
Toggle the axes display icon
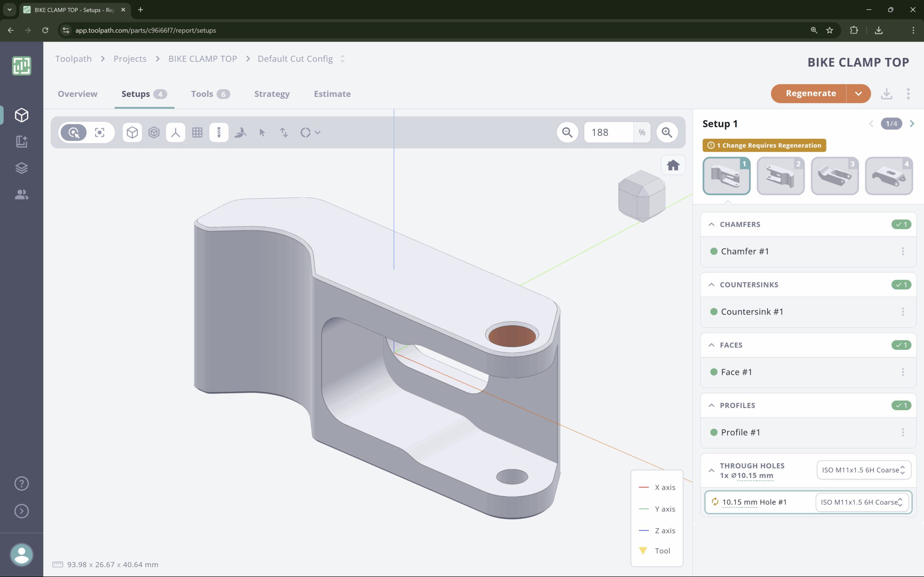coord(176,132)
